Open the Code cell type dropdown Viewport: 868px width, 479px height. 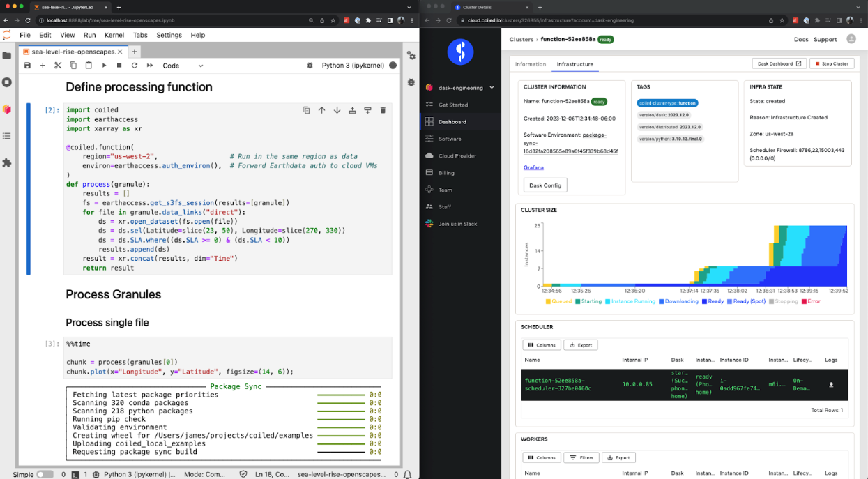183,65
